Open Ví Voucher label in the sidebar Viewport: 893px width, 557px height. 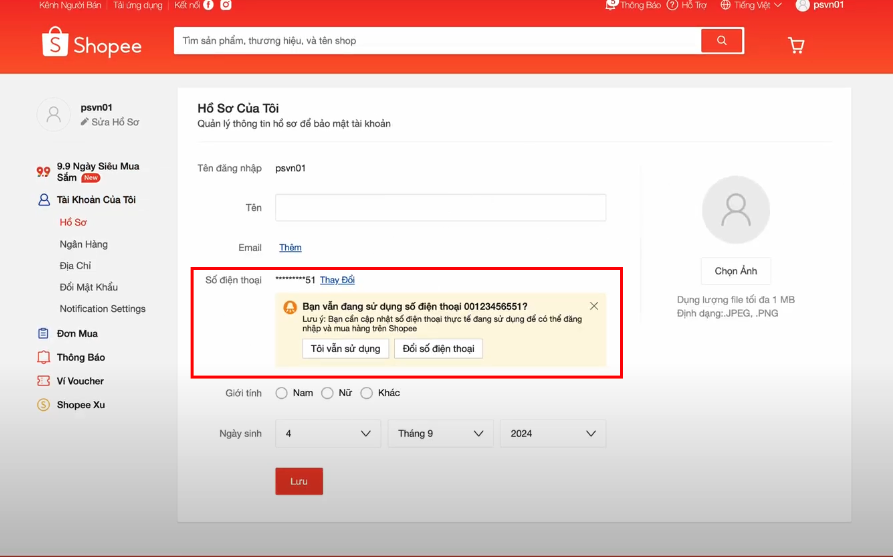pyautogui.click(x=80, y=381)
